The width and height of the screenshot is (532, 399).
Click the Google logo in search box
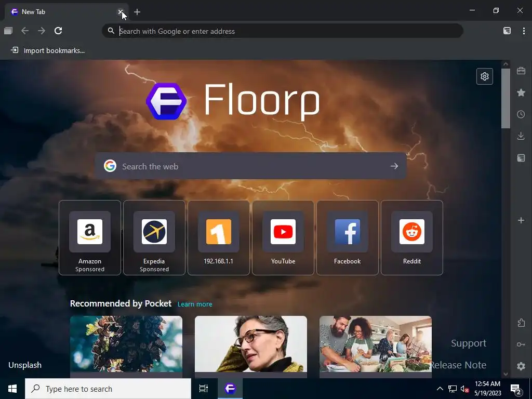[110, 166]
